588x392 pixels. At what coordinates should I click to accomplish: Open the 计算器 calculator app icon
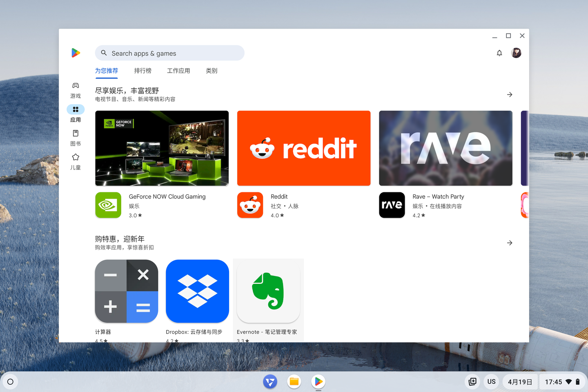(x=126, y=291)
